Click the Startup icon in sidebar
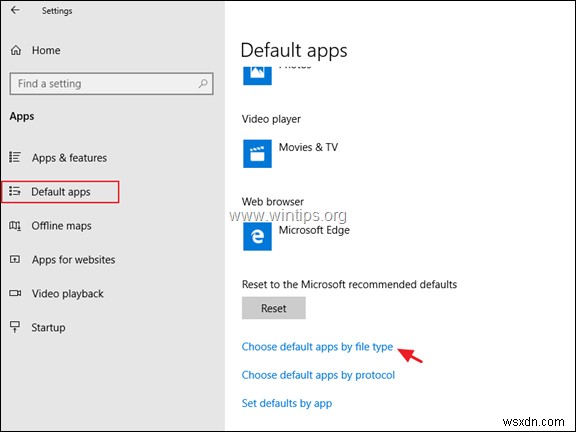 [15, 327]
